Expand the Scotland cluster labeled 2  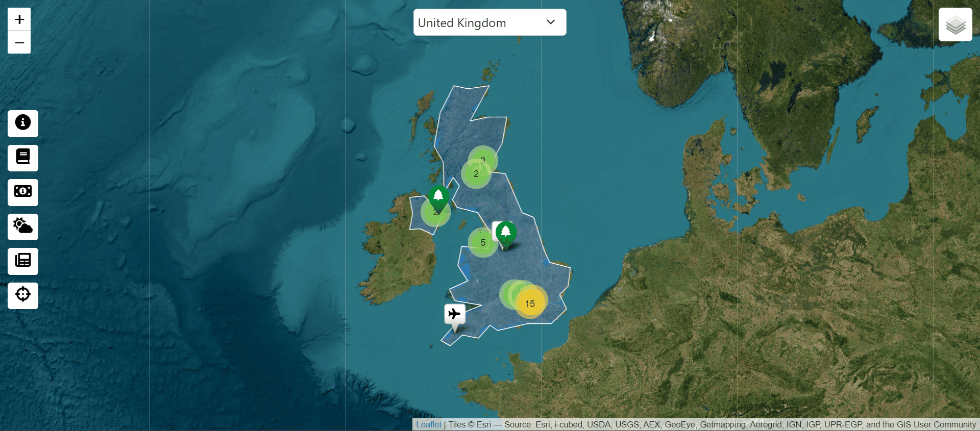pyautogui.click(x=475, y=175)
